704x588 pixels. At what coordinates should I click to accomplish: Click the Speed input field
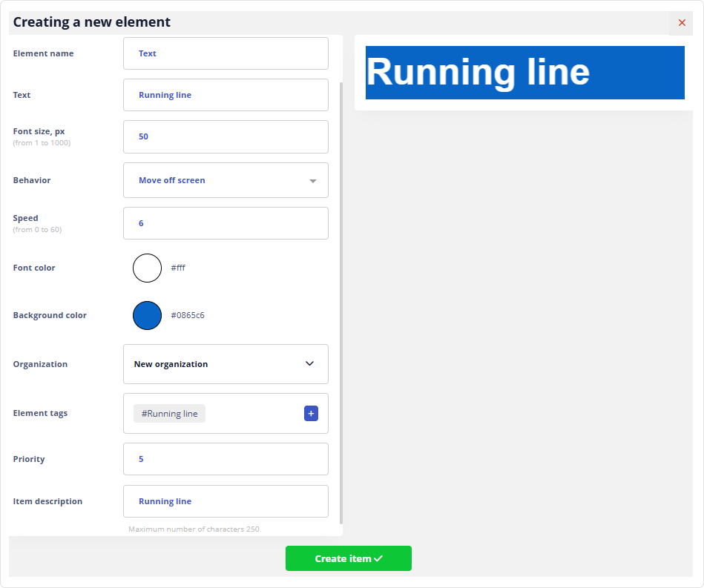tap(226, 223)
